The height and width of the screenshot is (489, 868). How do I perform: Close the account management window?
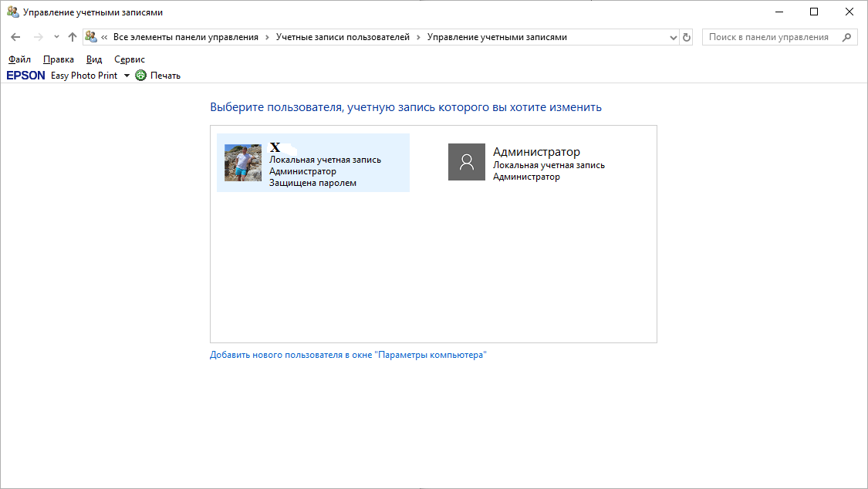(x=849, y=12)
